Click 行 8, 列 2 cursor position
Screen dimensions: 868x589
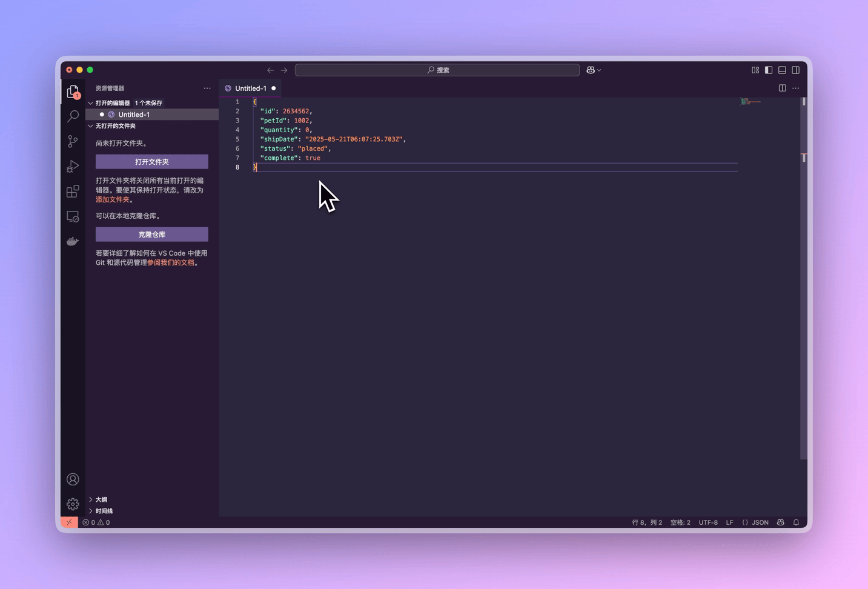[647, 522]
